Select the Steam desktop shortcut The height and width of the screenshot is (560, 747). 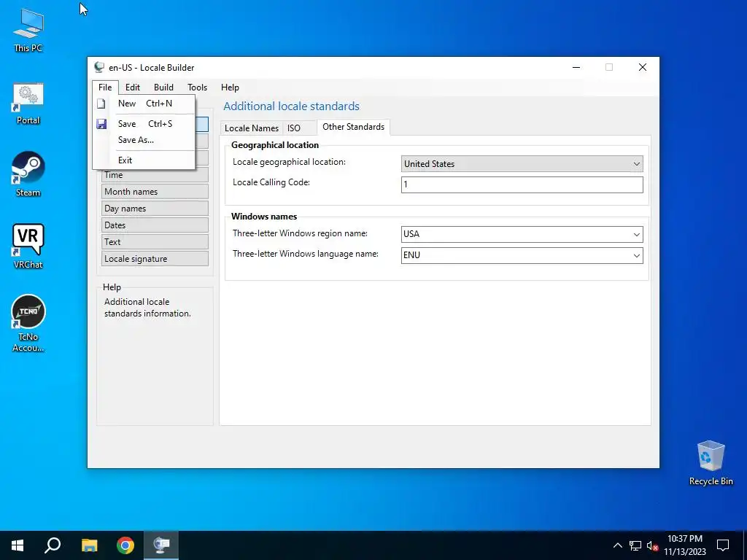pos(28,174)
